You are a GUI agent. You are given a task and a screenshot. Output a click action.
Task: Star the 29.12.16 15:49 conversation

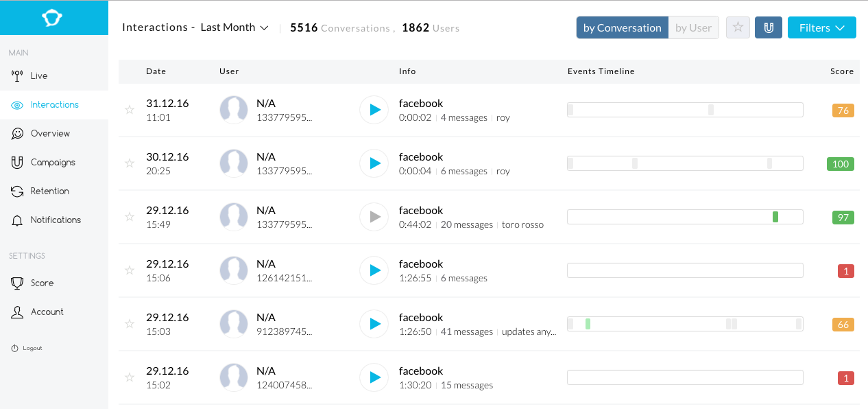click(130, 217)
